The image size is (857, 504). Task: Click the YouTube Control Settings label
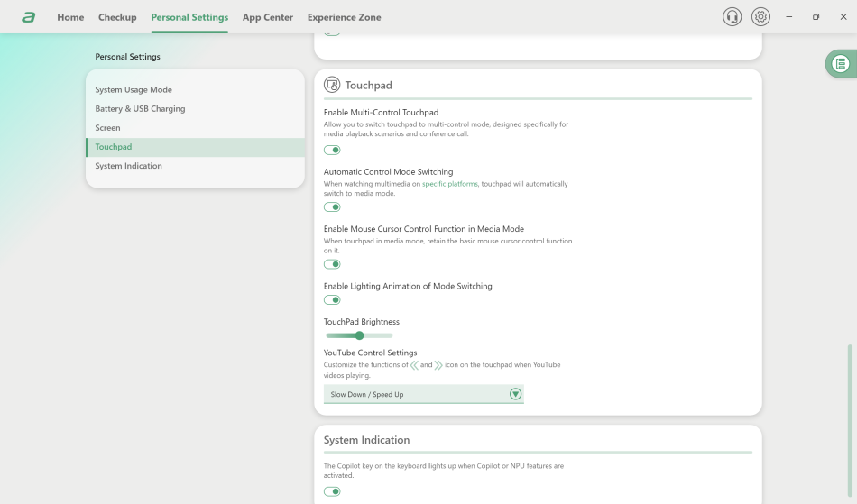click(x=370, y=353)
